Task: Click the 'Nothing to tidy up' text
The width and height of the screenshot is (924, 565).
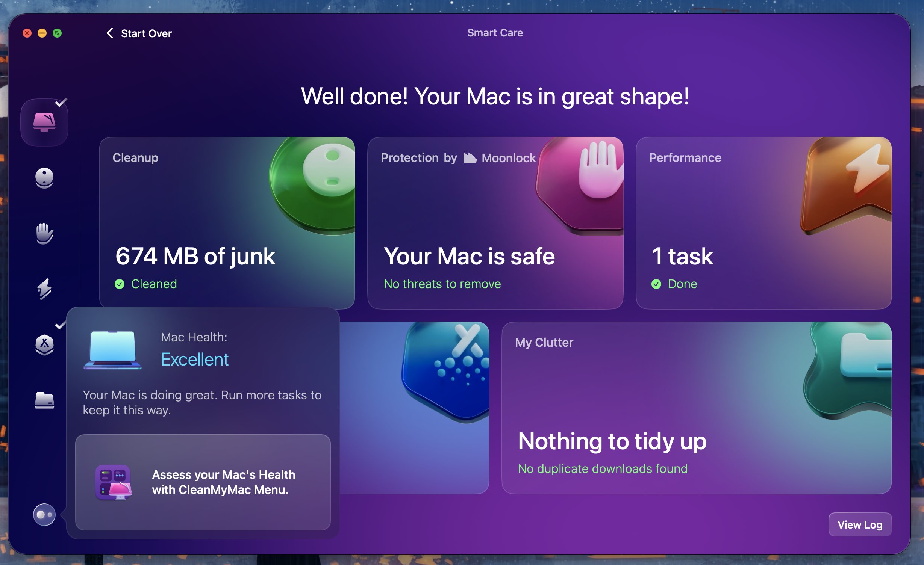Action: pos(612,441)
